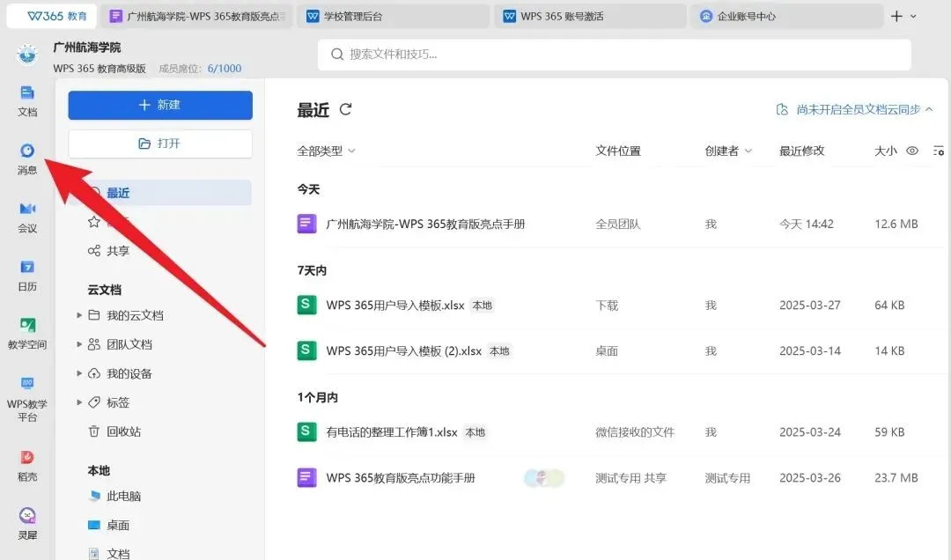Click the 尚未开启全员文档云同步 link
The image size is (951, 560).
coord(859,109)
